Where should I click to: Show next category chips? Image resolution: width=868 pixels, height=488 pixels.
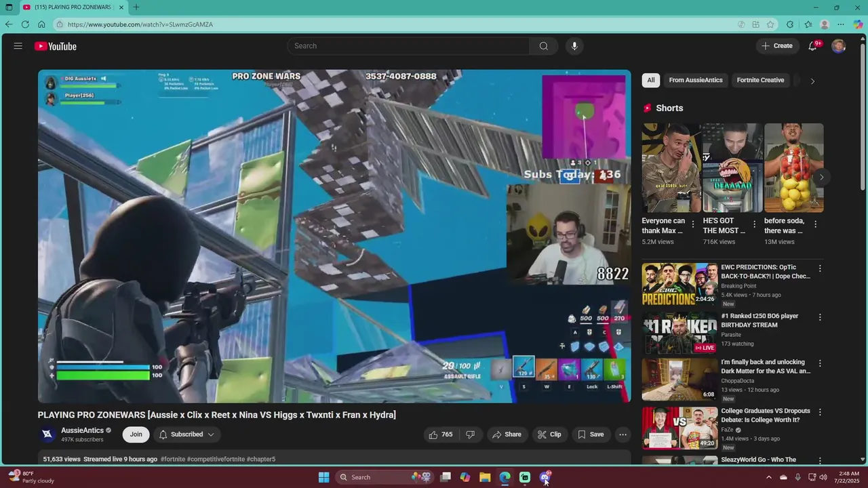[x=812, y=81]
